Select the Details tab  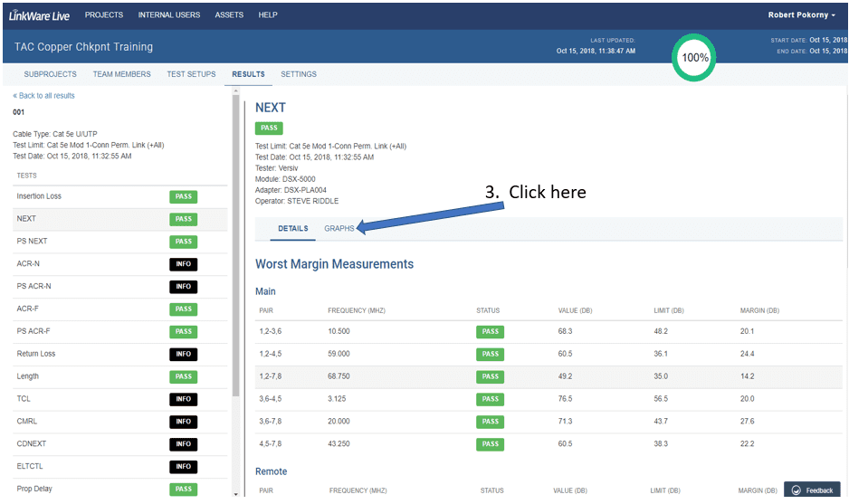(293, 229)
